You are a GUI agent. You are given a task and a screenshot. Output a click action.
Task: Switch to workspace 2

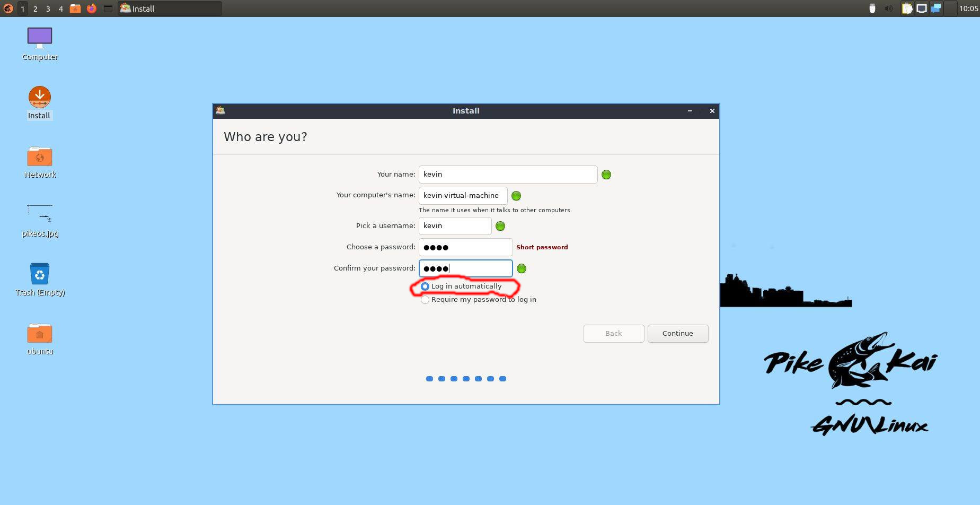[35, 8]
